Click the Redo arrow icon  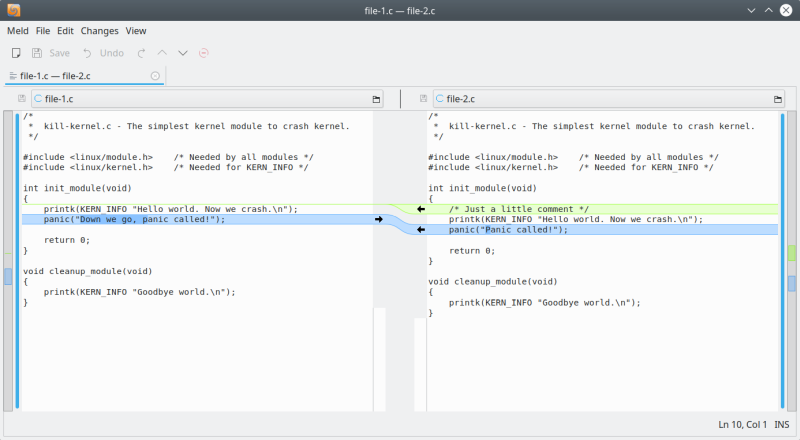pos(142,53)
